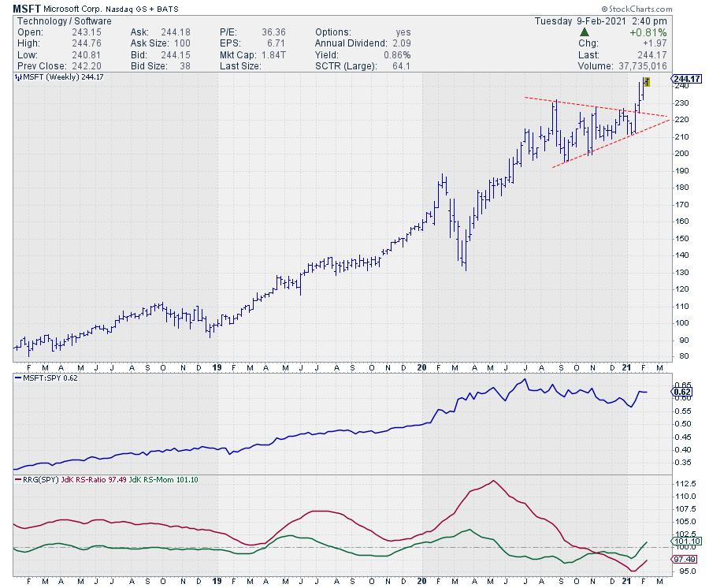Select the RRG(SPY) indicator legend
709x588 pixels.
pyautogui.click(x=36, y=478)
